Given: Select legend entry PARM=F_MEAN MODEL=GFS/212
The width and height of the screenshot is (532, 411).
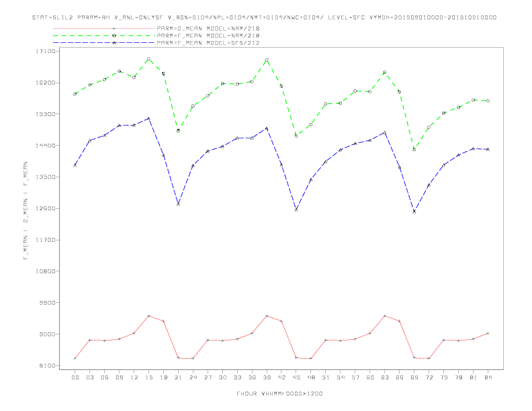Looking at the screenshot, I should pos(208,43).
